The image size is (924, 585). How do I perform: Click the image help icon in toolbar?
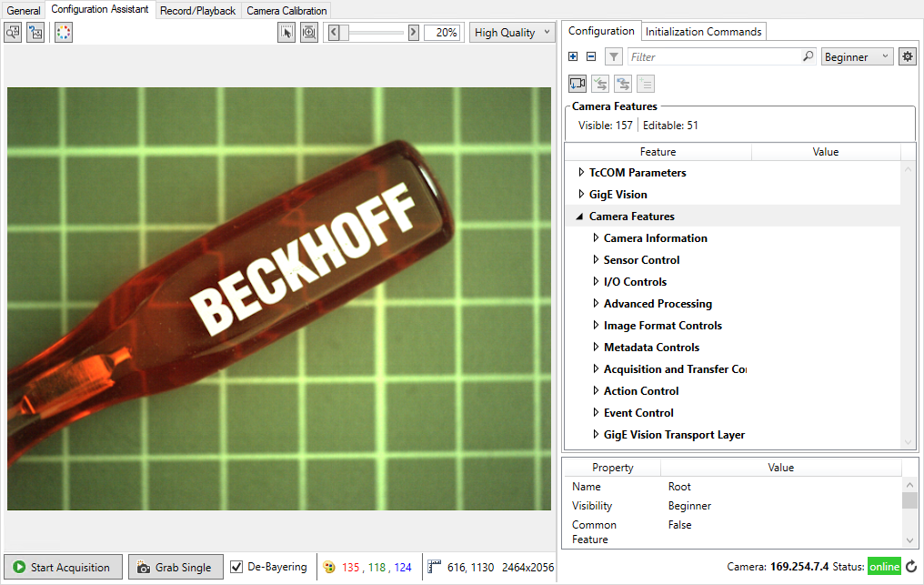click(35, 33)
